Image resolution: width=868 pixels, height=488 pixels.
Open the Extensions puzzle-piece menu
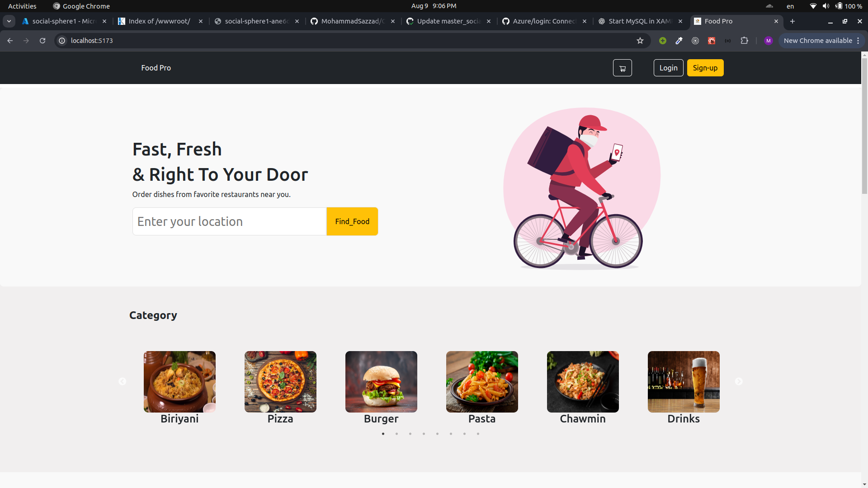744,41
